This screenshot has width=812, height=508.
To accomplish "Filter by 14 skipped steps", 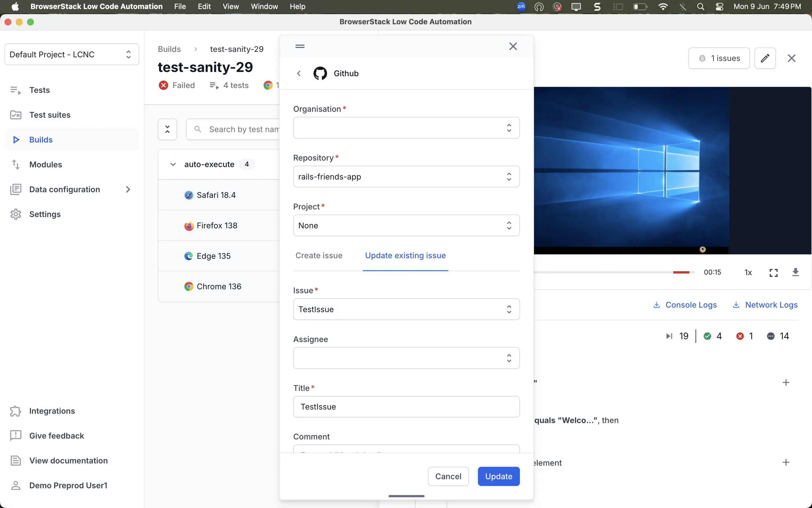I will tap(778, 336).
